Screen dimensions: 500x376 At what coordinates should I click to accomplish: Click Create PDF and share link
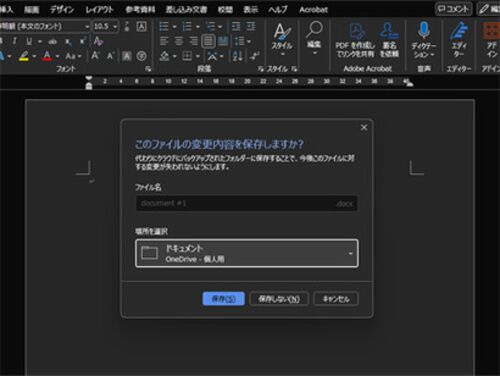(x=355, y=40)
